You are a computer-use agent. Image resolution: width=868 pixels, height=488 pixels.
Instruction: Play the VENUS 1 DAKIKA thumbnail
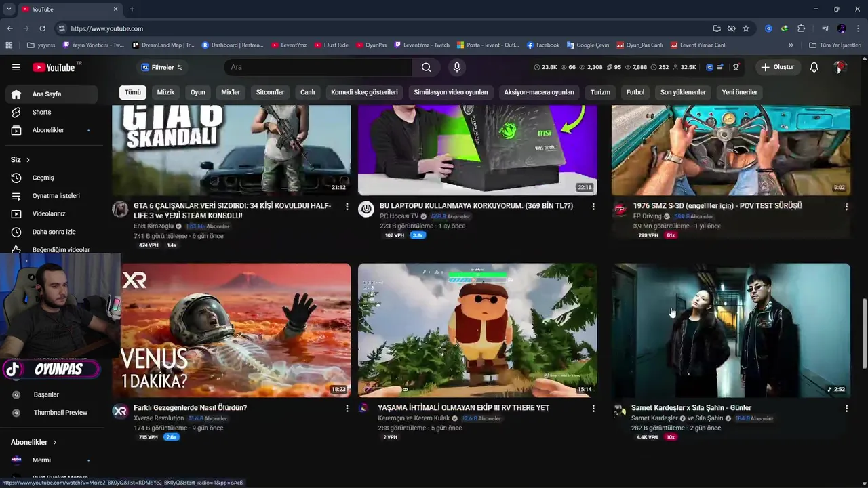coord(231,330)
